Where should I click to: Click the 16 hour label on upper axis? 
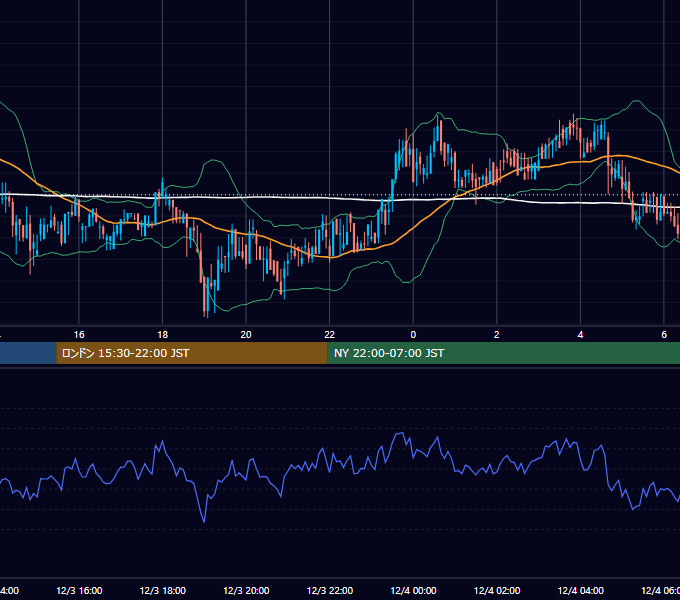[x=79, y=335]
